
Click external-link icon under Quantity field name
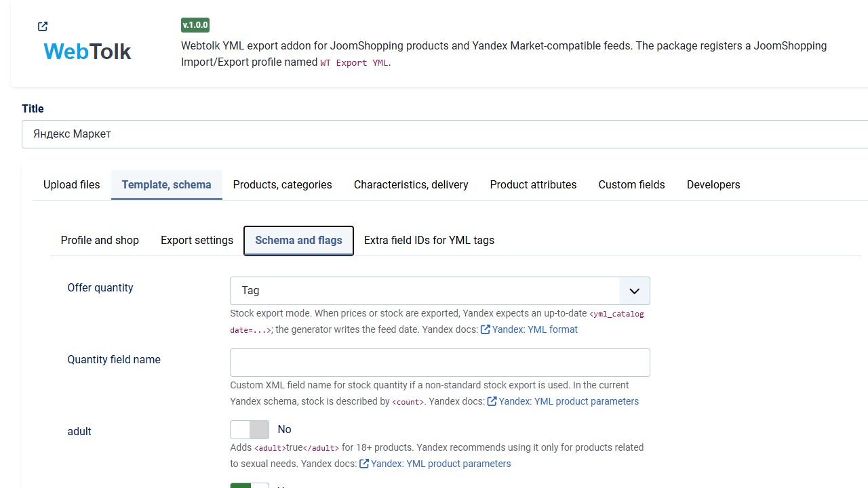492,401
